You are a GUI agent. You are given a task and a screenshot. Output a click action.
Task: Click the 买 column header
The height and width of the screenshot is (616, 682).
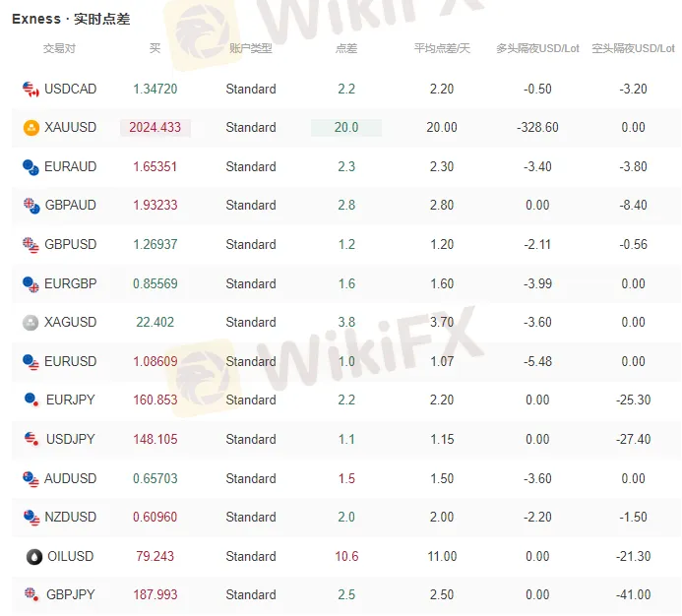click(155, 48)
